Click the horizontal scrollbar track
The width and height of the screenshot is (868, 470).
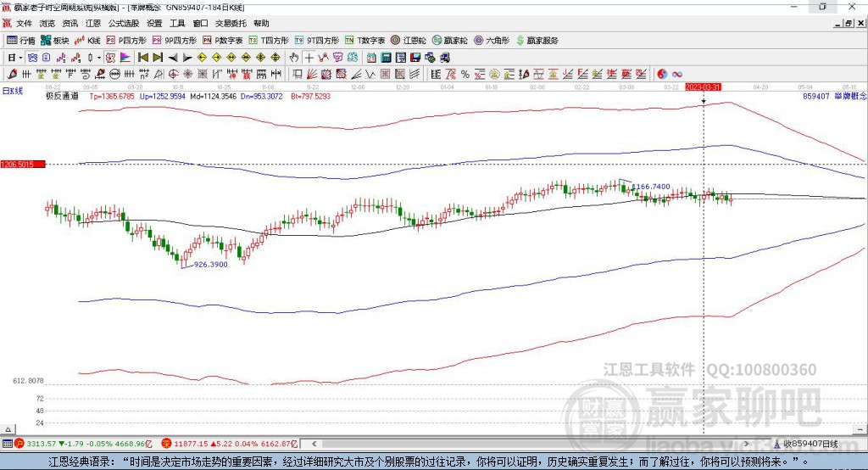[530, 444]
